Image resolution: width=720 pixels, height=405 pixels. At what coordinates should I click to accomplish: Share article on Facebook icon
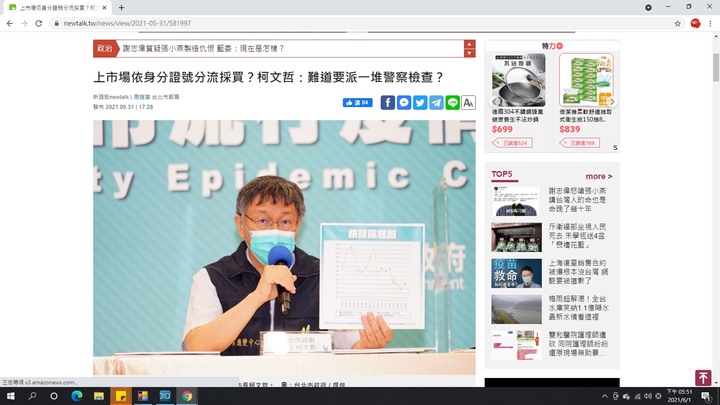388,102
